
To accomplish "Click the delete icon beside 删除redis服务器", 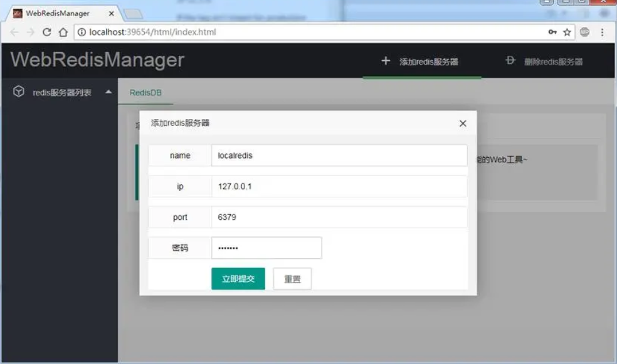I will 510,60.
